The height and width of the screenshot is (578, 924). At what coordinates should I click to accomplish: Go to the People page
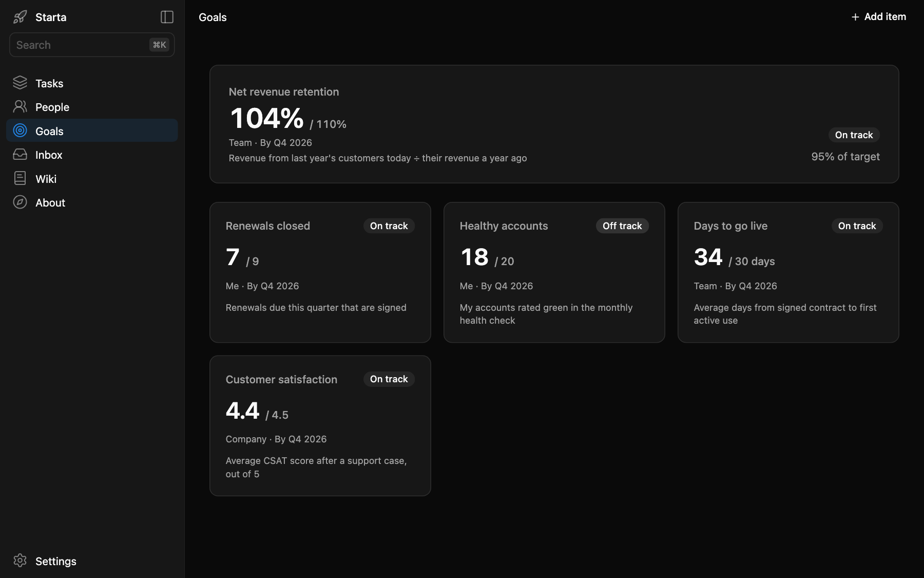92,107
